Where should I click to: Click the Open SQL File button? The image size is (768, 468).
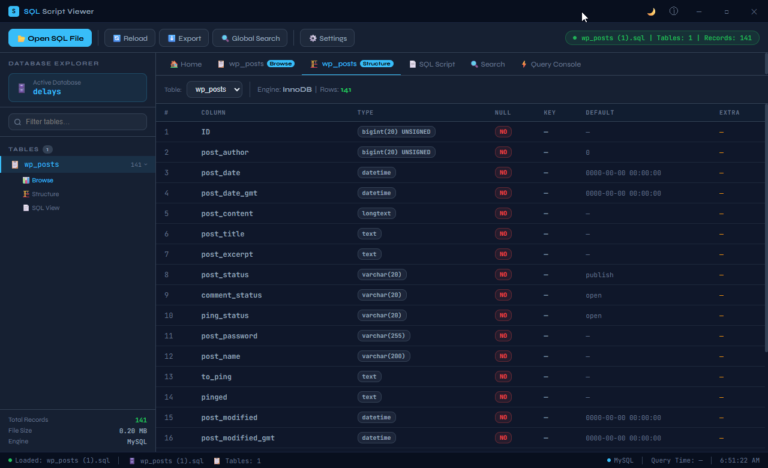[50, 38]
